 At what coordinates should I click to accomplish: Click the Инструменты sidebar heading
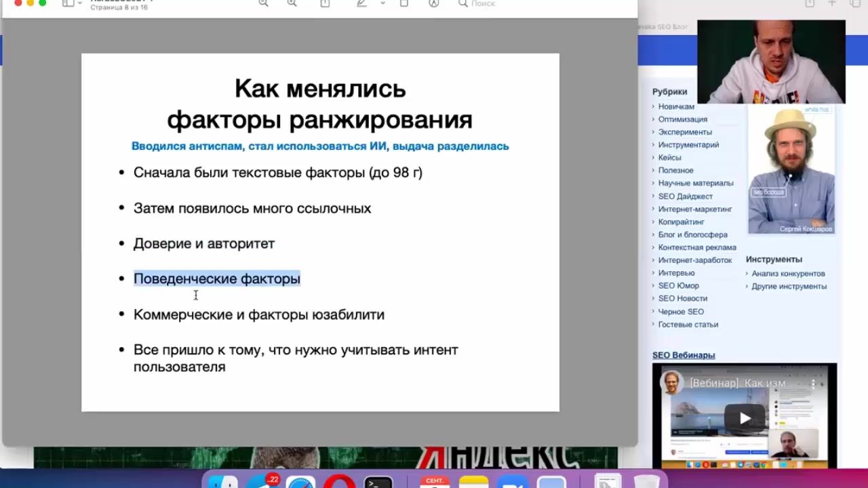(x=774, y=260)
